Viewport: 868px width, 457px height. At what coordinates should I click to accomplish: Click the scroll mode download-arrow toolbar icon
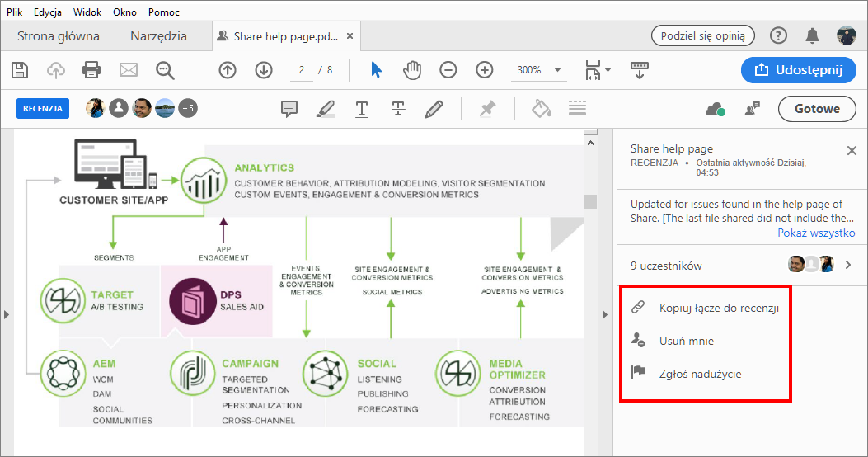point(640,70)
